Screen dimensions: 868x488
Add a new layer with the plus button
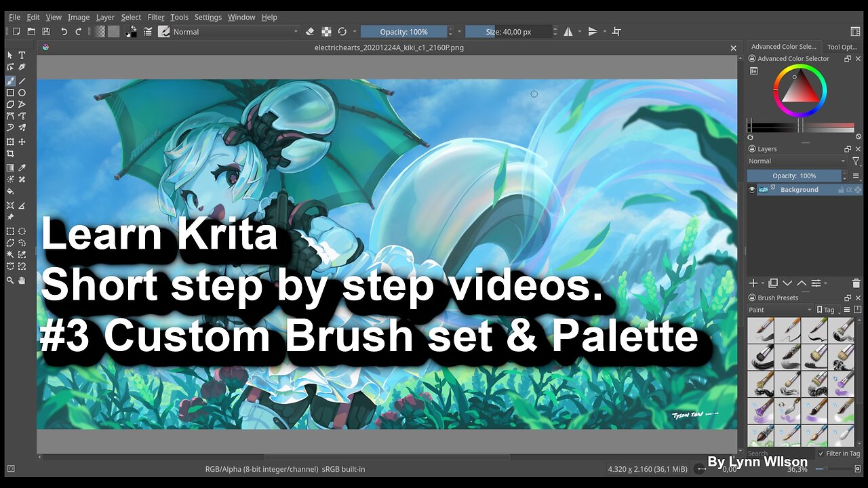click(x=753, y=283)
